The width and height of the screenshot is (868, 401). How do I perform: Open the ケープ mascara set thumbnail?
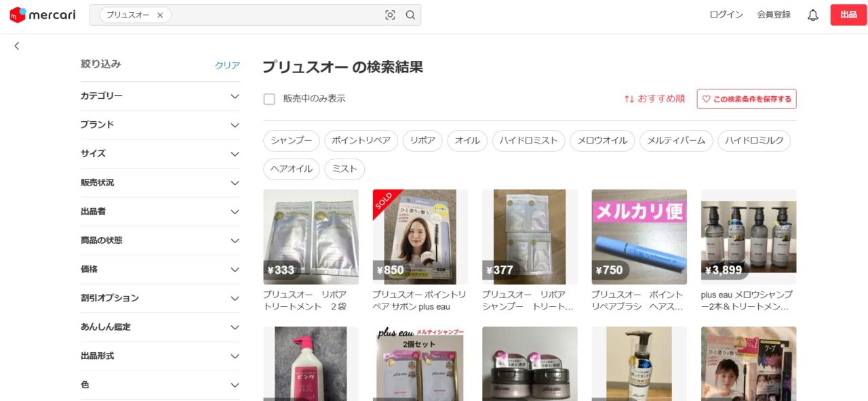tap(749, 364)
